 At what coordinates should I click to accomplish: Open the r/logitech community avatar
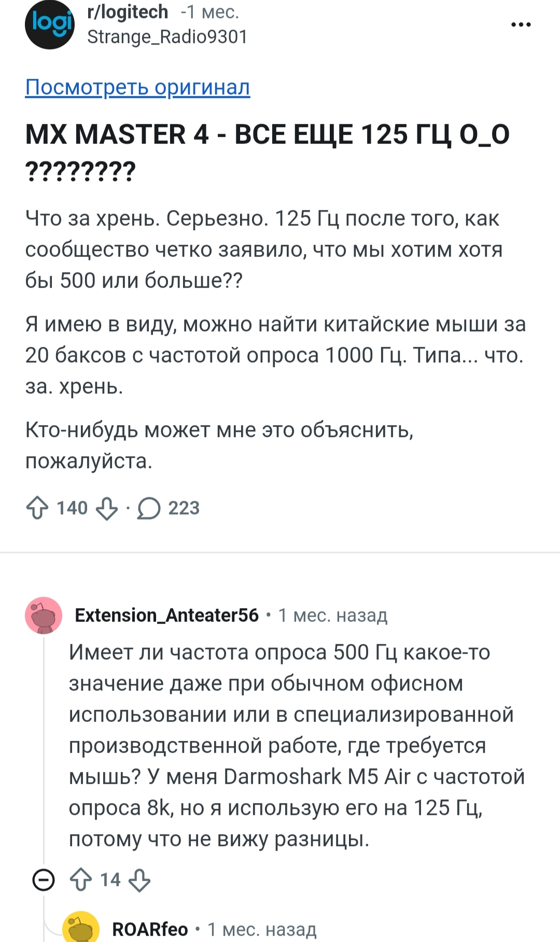coord(50,24)
